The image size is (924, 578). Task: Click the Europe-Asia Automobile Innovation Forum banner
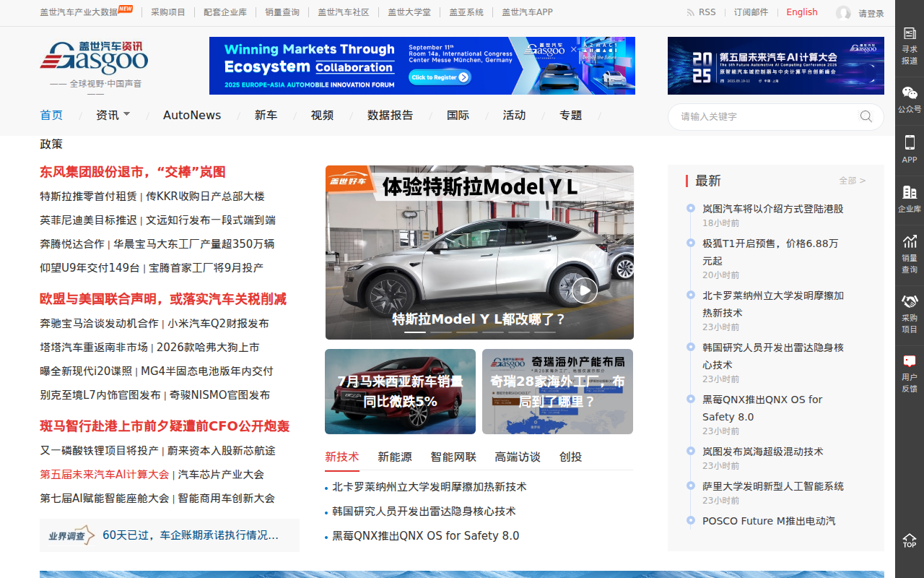pos(422,66)
